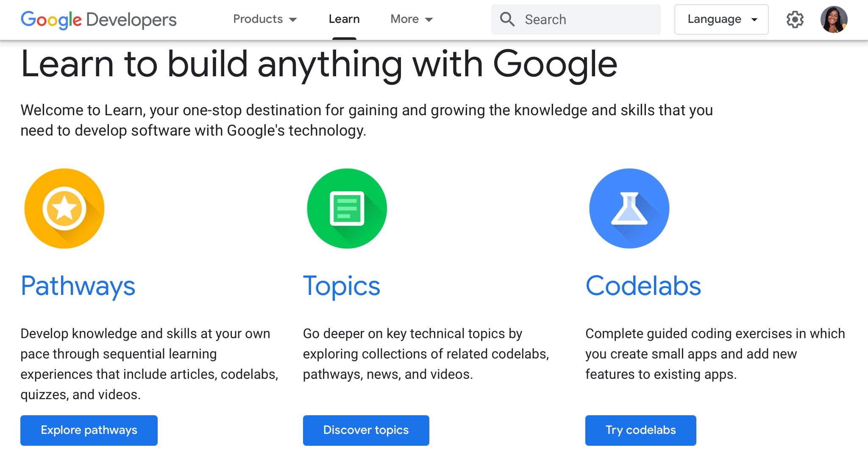Click the search magnifying glass icon
The image size is (868, 475).
click(507, 19)
